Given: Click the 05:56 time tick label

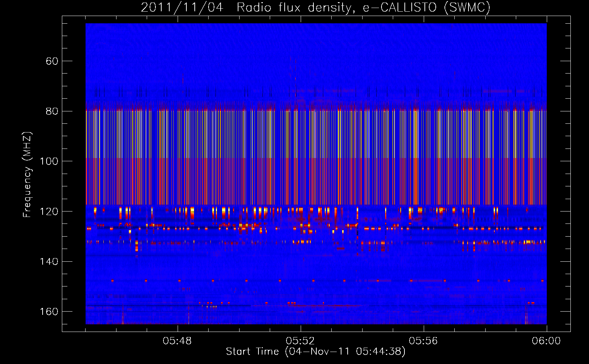Looking at the screenshot, I should click(423, 341).
